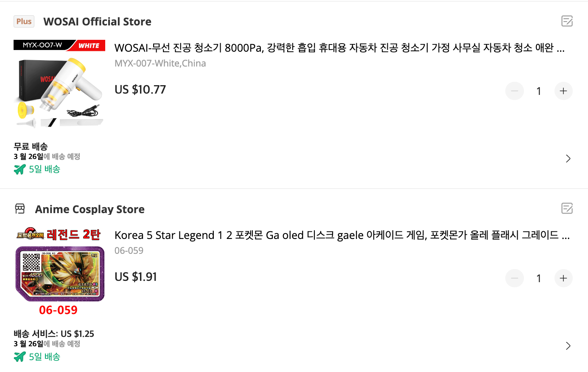Click the minus icon for the vacuum cleaner quantity
The image size is (588, 372).
click(x=514, y=91)
